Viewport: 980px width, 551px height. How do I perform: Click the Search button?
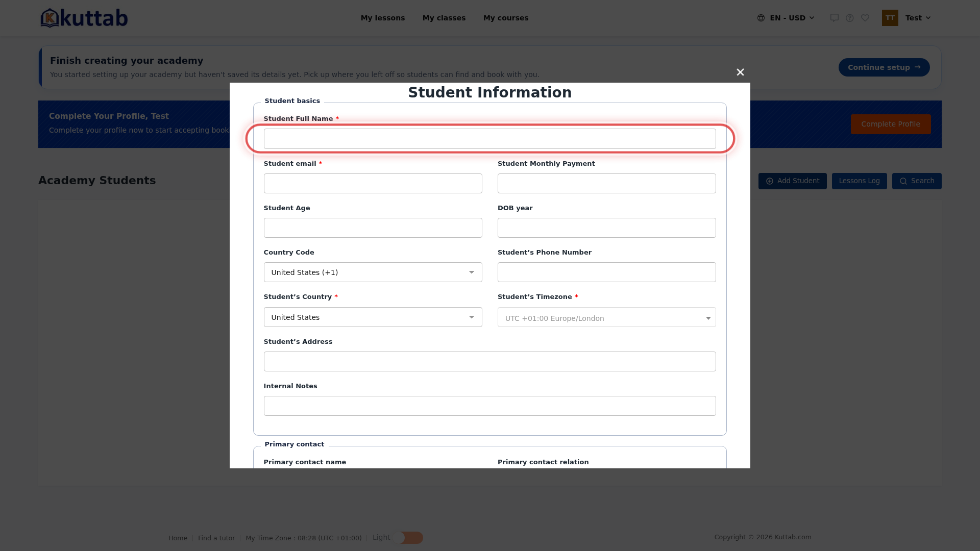[x=917, y=181]
